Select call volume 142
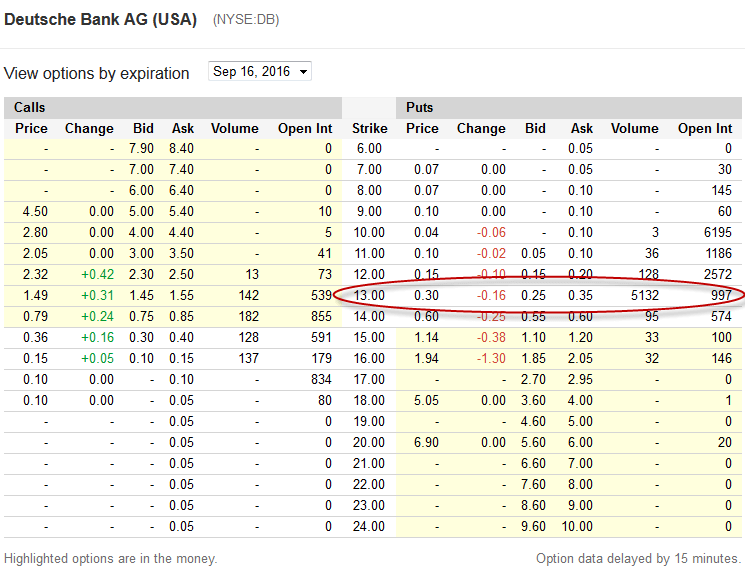 tap(248, 296)
